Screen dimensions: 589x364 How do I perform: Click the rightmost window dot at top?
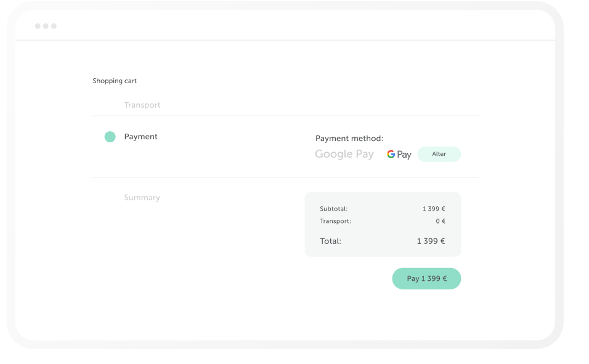pyautogui.click(x=54, y=26)
